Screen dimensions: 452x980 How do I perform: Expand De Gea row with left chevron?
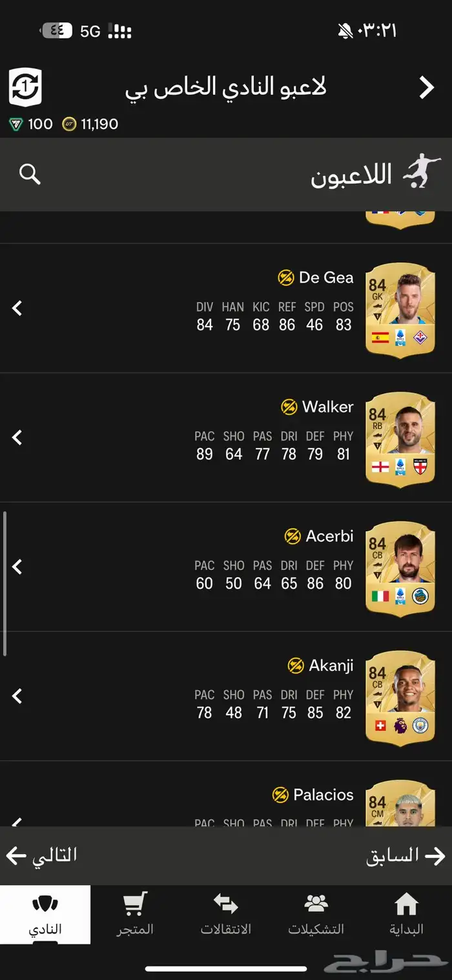pos(17,309)
